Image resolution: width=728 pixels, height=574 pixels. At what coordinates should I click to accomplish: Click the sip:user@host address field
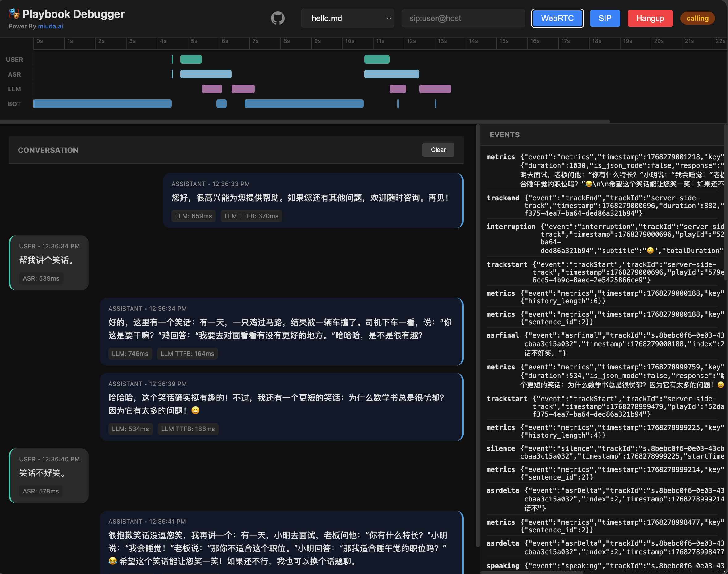coord(463,18)
